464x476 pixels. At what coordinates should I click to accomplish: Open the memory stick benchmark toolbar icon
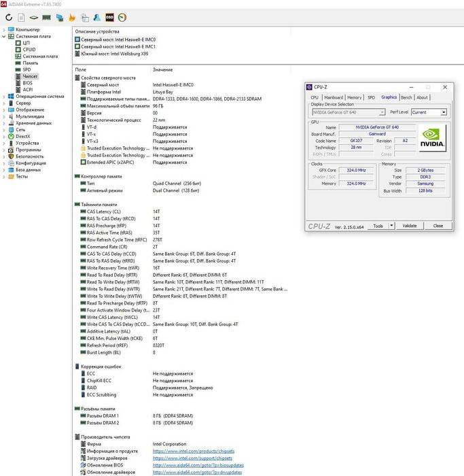pos(46,17)
